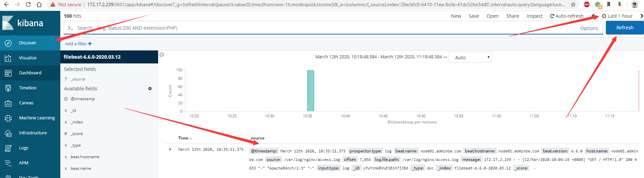Click the Kibana logo
The width and height of the screenshot is (644, 178).
click(23, 23)
